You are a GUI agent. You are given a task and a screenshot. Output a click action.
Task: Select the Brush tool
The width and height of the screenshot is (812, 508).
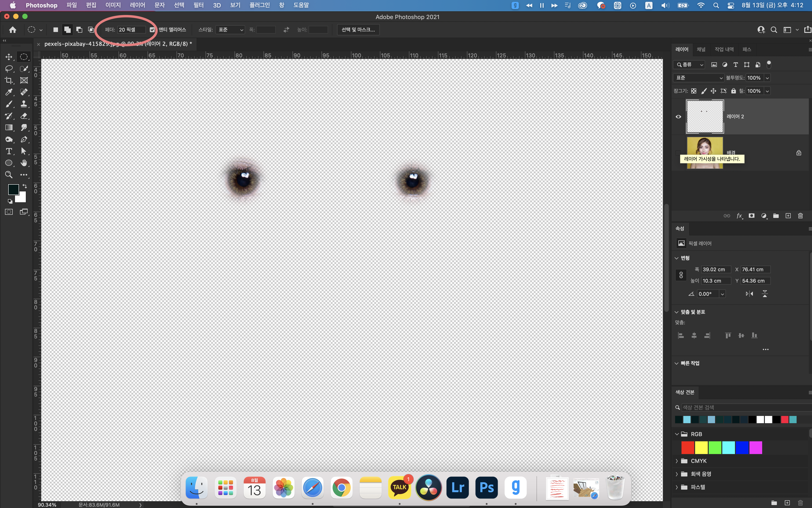[x=9, y=104]
